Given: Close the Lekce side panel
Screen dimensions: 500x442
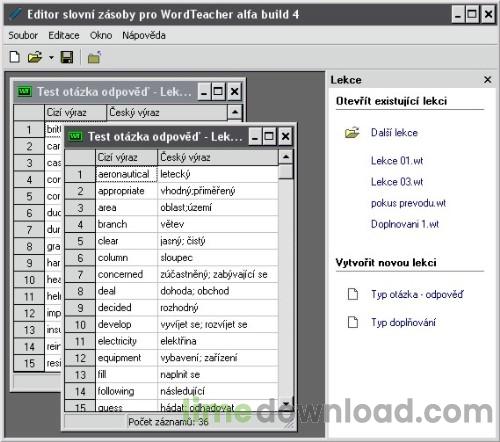Looking at the screenshot, I should pos(487,80).
